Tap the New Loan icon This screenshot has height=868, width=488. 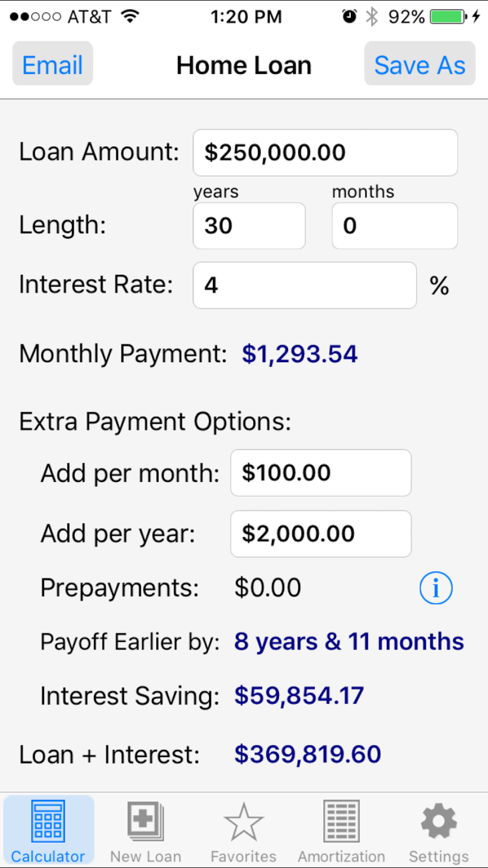click(145, 821)
